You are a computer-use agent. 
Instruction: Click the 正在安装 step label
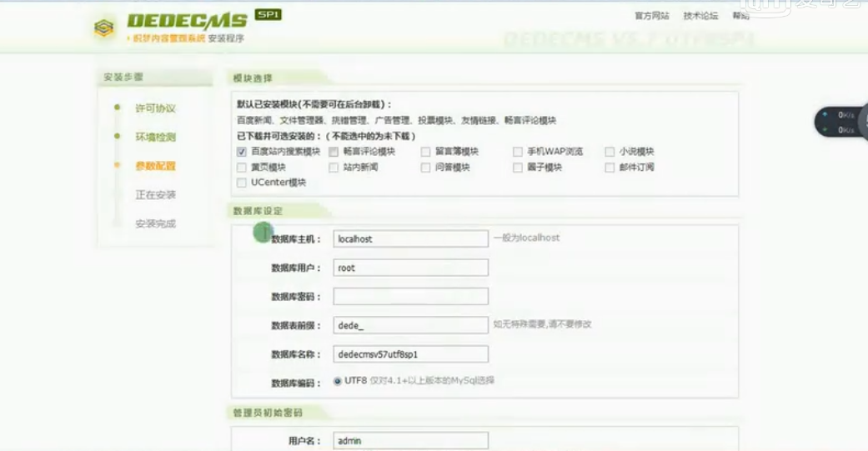click(155, 195)
